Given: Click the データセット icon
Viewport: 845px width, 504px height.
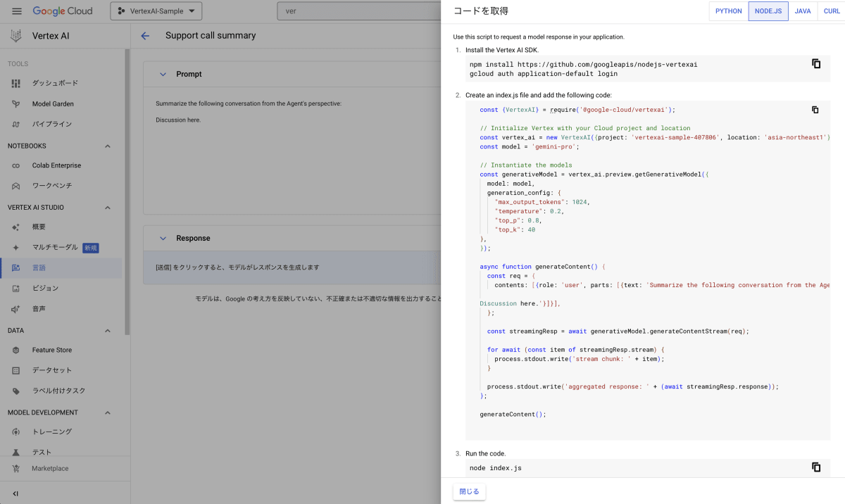Looking at the screenshot, I should pos(16,370).
